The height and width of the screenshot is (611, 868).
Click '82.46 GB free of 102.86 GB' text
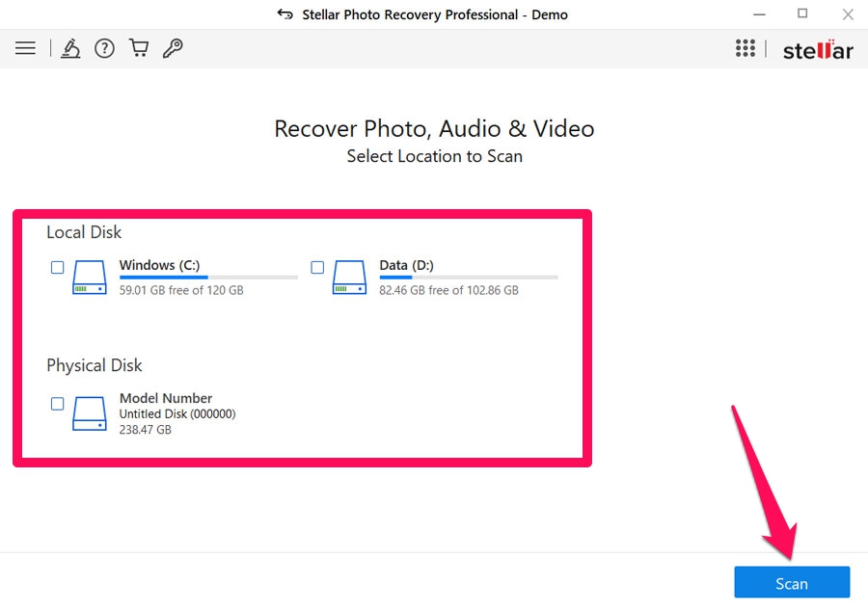pos(448,290)
